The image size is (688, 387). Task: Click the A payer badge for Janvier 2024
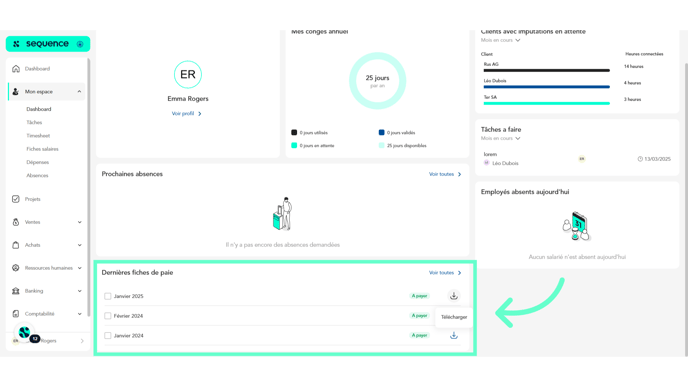(419, 335)
